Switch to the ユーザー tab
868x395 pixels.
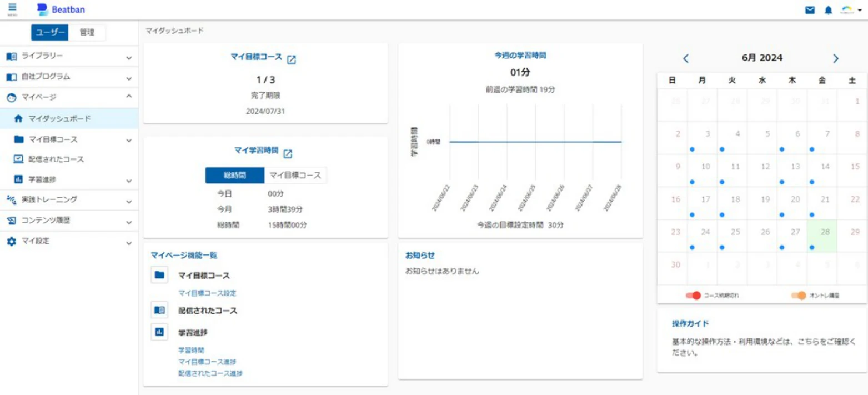pos(50,33)
